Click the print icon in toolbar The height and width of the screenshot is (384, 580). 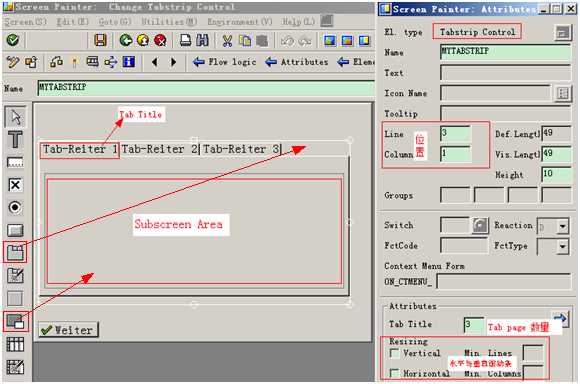tap(185, 40)
